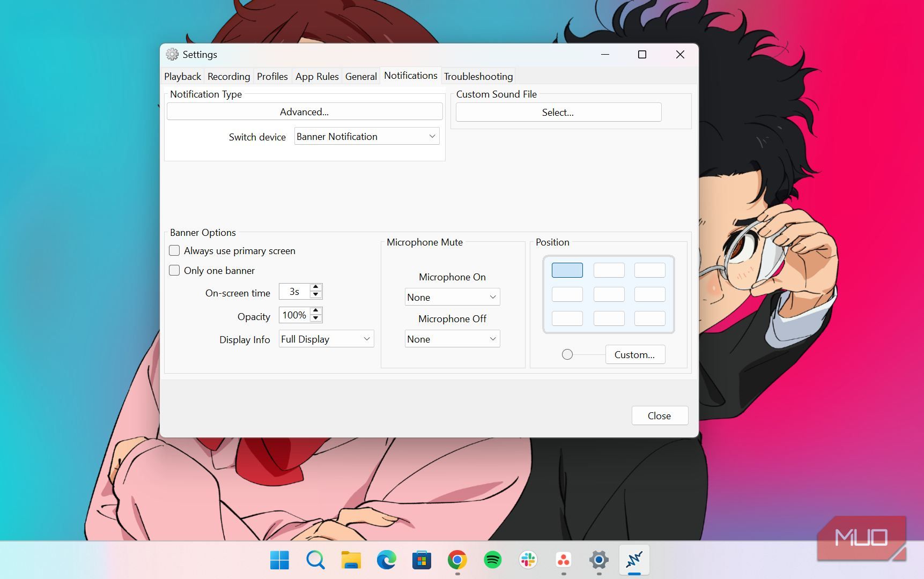Screen dimensions: 924x579
Task: Open the Switch device notification dropdown
Action: 367,136
